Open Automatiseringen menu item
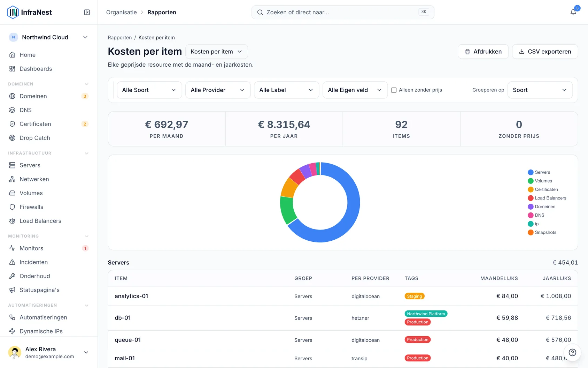Screen dimensions: 588x368 tap(49, 317)
